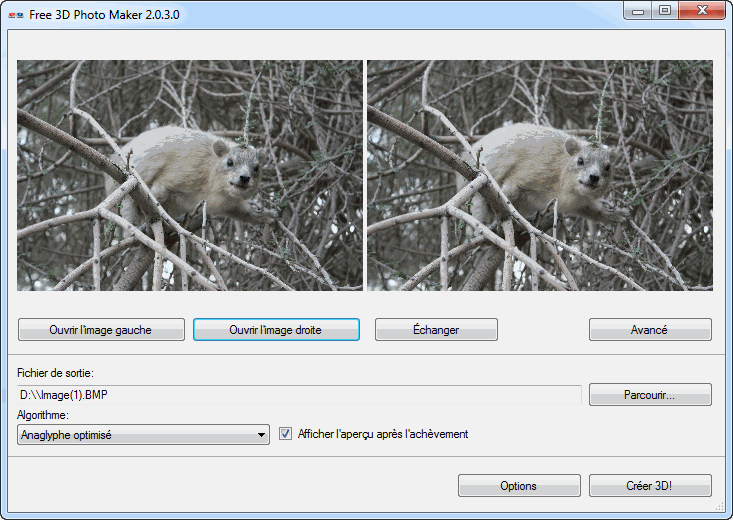Screen dimensions: 733x520
Task: Select the left preview image
Action: coord(190,175)
